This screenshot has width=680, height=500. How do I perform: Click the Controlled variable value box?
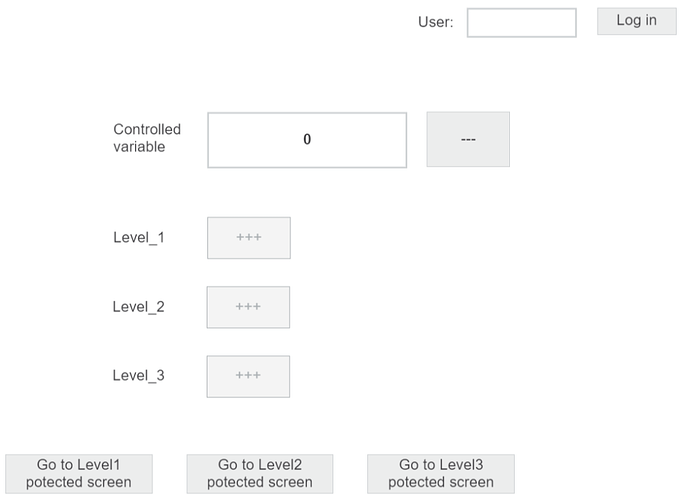[x=307, y=140]
